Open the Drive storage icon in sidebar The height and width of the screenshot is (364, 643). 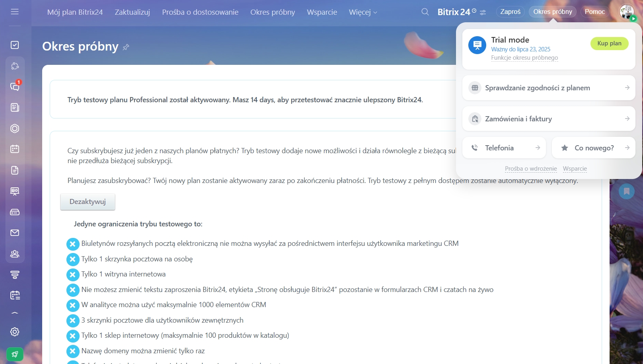pyautogui.click(x=15, y=212)
